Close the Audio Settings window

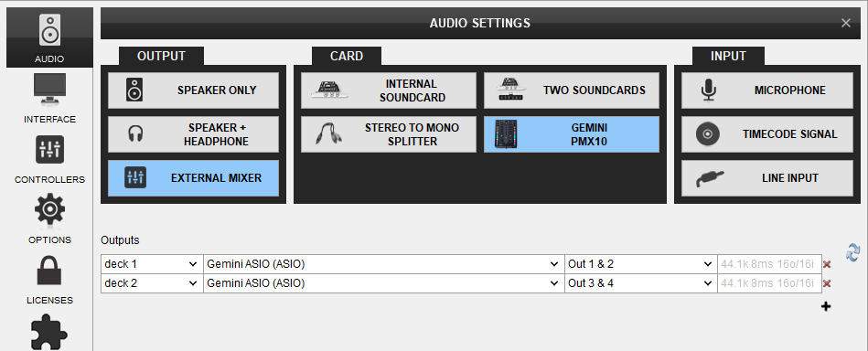(x=845, y=23)
